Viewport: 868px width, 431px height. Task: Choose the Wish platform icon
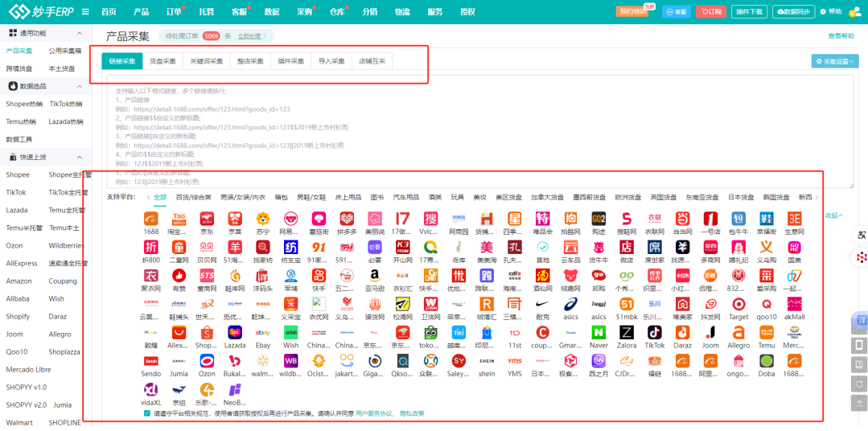290,333
